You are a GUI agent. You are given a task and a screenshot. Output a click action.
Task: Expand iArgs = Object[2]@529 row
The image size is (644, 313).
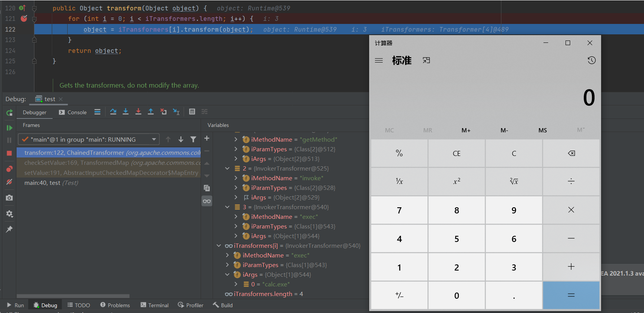(236, 197)
